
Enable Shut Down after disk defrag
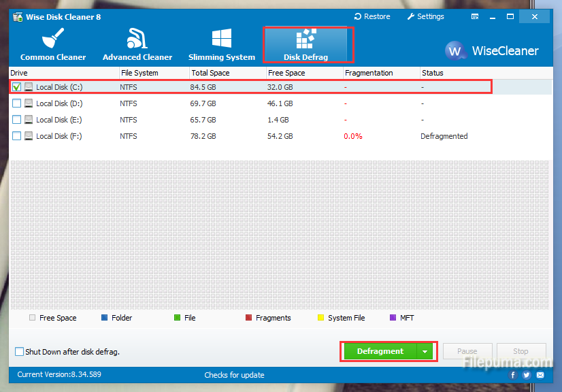click(19, 352)
